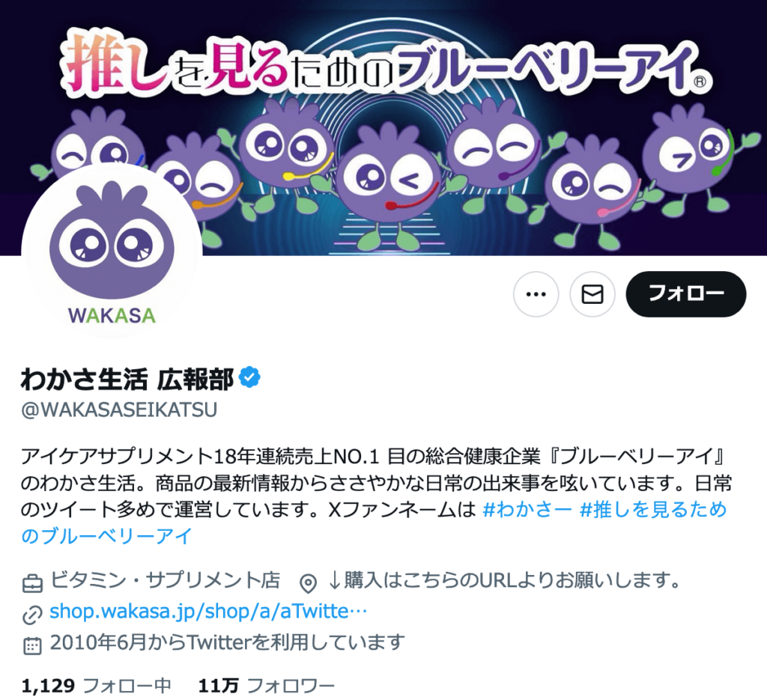This screenshot has width=767, height=700.
Task: Open the blueberry banner header image
Action: click(x=383, y=127)
